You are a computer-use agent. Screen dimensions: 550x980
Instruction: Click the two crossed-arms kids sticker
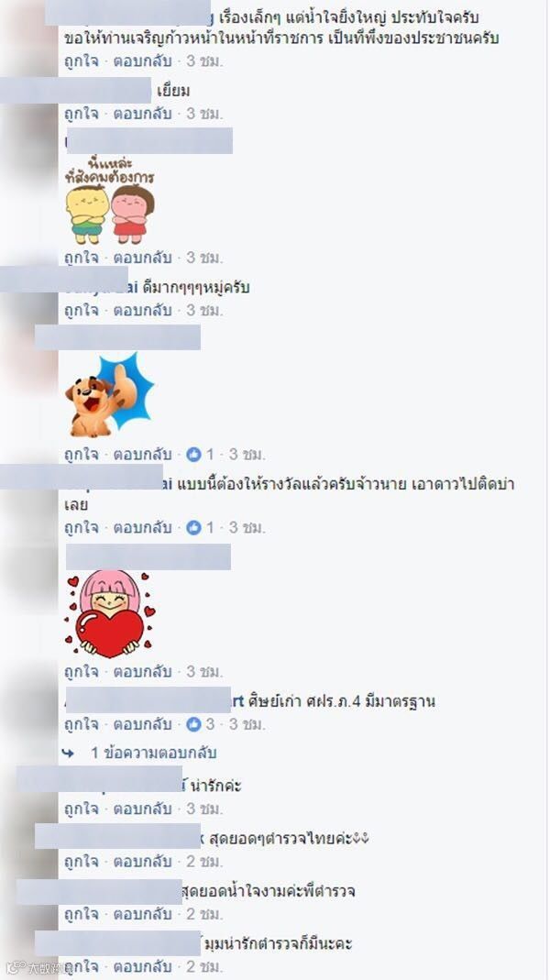[x=110, y=203]
